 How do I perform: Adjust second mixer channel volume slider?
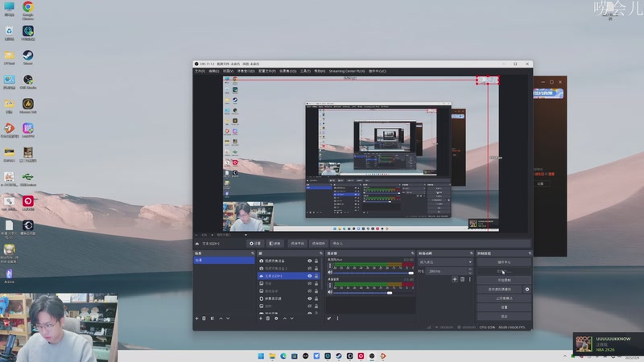(x=374, y=293)
